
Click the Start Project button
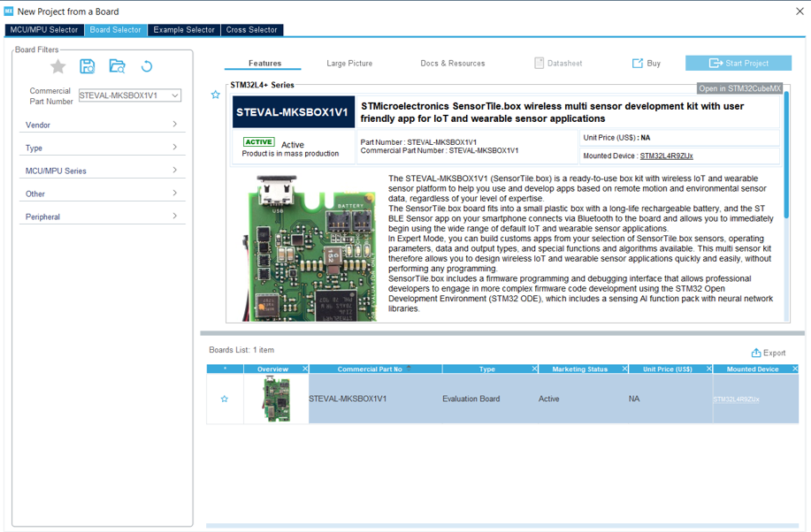coord(738,63)
